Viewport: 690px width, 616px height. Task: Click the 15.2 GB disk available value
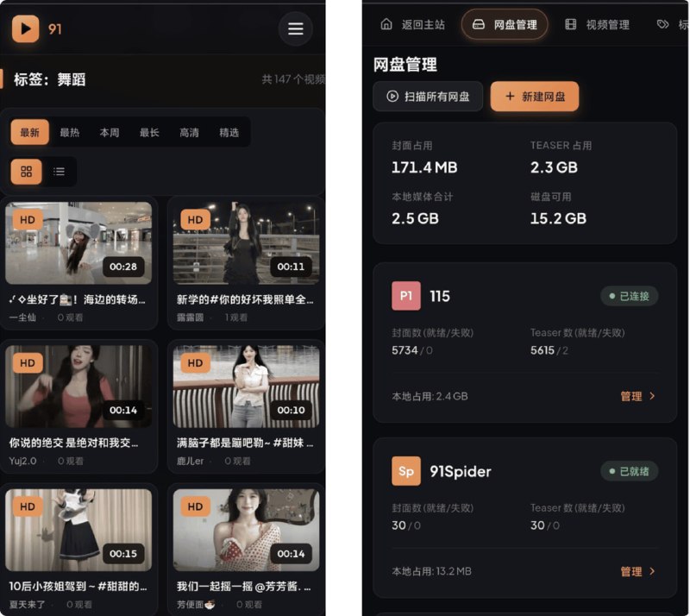558,218
